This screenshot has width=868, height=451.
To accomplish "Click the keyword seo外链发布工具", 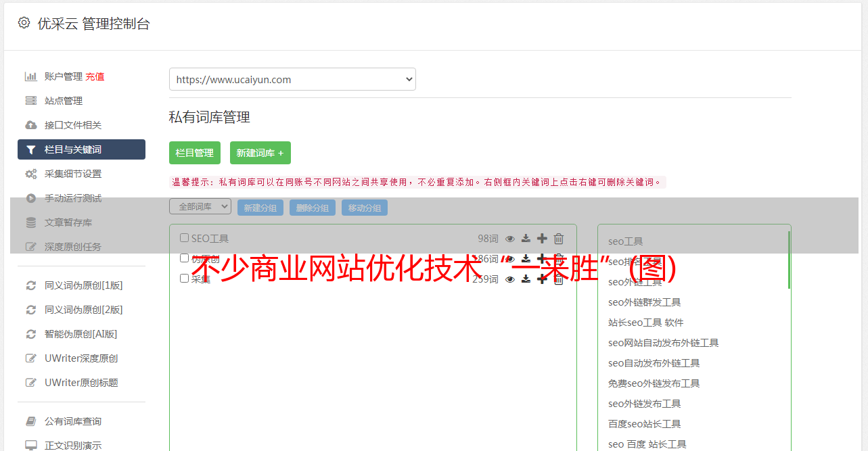I will 645,404.
